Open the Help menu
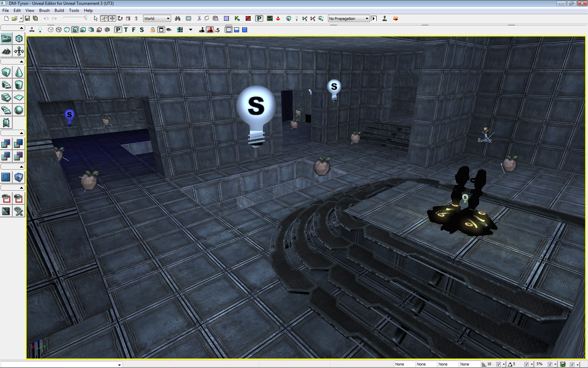588x368 pixels. 88,11
